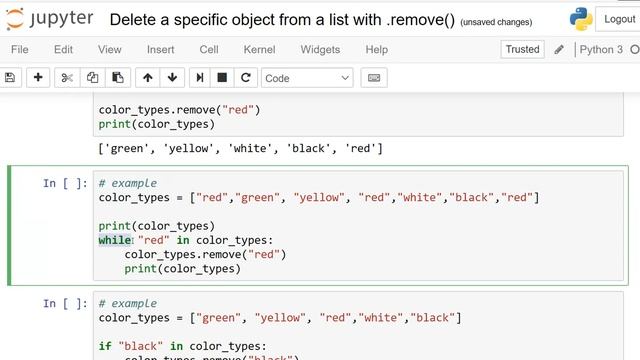The height and width of the screenshot is (360, 640).
Task: Save and checkpoint the notebook
Action: click(x=10, y=78)
